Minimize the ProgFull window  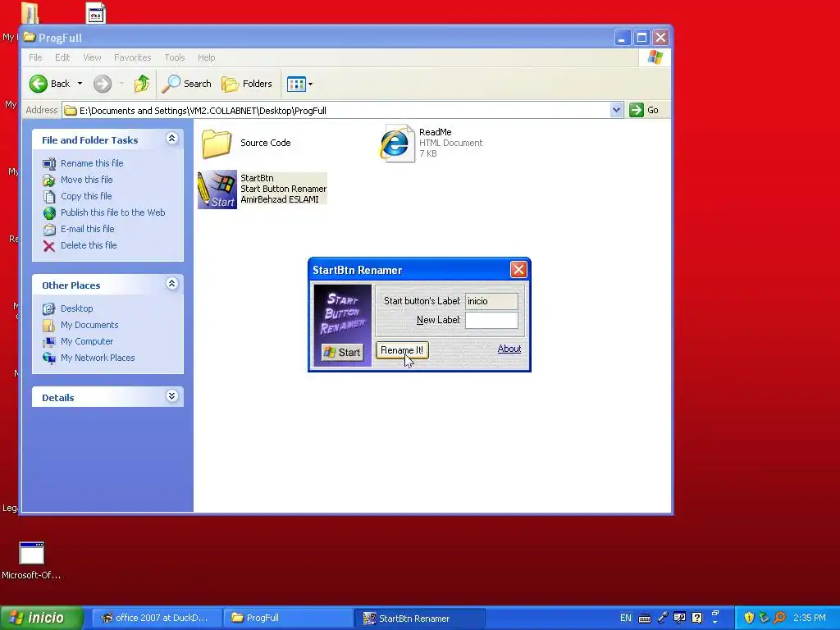click(622, 38)
